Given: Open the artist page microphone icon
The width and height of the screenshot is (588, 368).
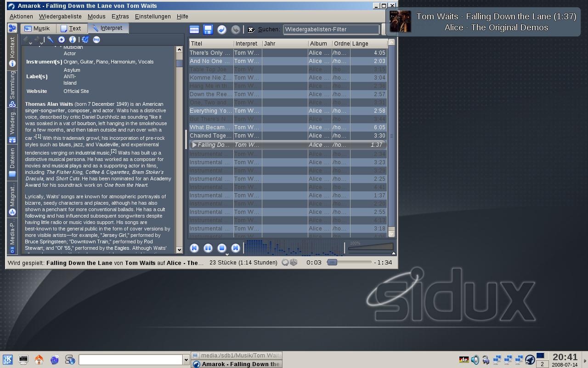Looking at the screenshot, I should 51,40.
